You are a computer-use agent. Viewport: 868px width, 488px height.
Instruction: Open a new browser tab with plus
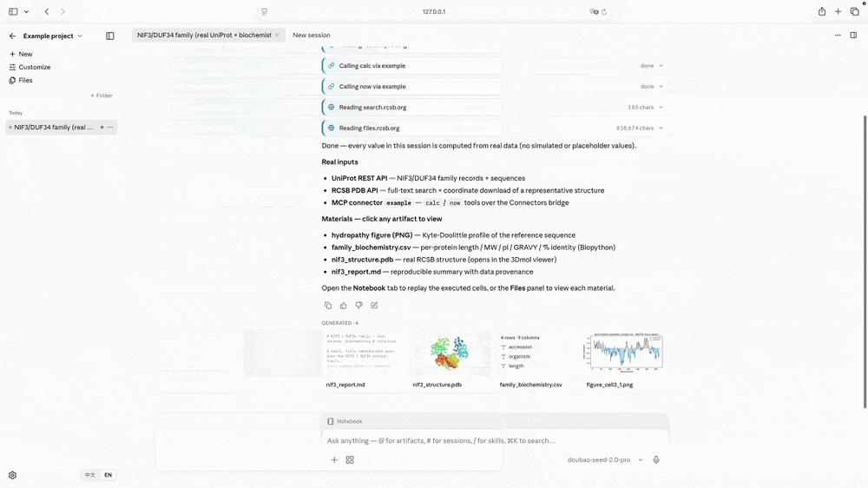pos(838,11)
